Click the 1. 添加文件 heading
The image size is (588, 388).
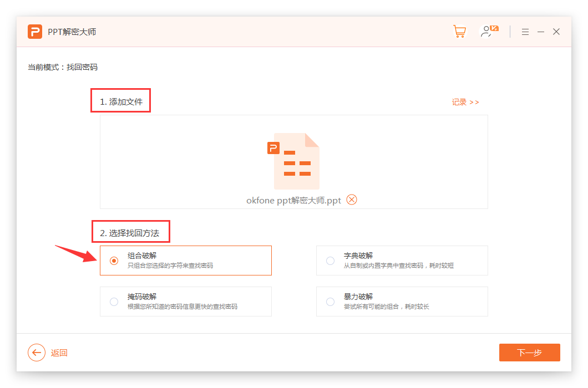(x=121, y=101)
